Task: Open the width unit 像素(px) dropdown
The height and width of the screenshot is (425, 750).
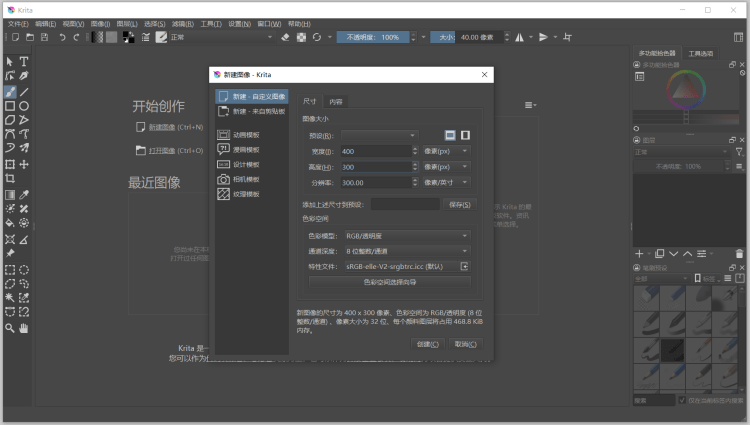Action: tap(446, 152)
